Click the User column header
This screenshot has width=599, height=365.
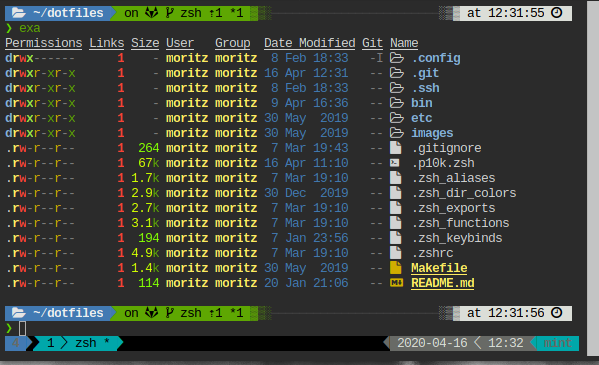[x=180, y=43]
